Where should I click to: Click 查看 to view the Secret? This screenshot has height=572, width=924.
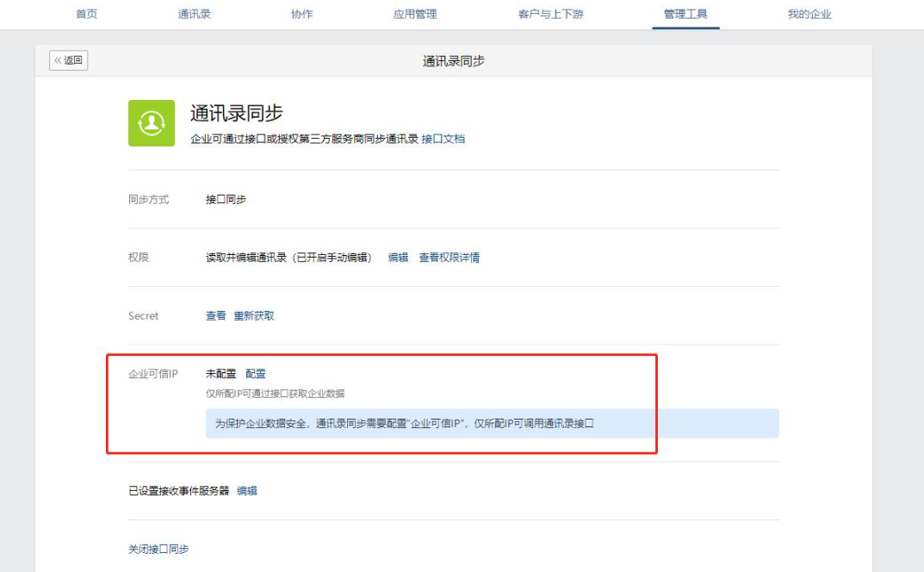[x=215, y=316]
